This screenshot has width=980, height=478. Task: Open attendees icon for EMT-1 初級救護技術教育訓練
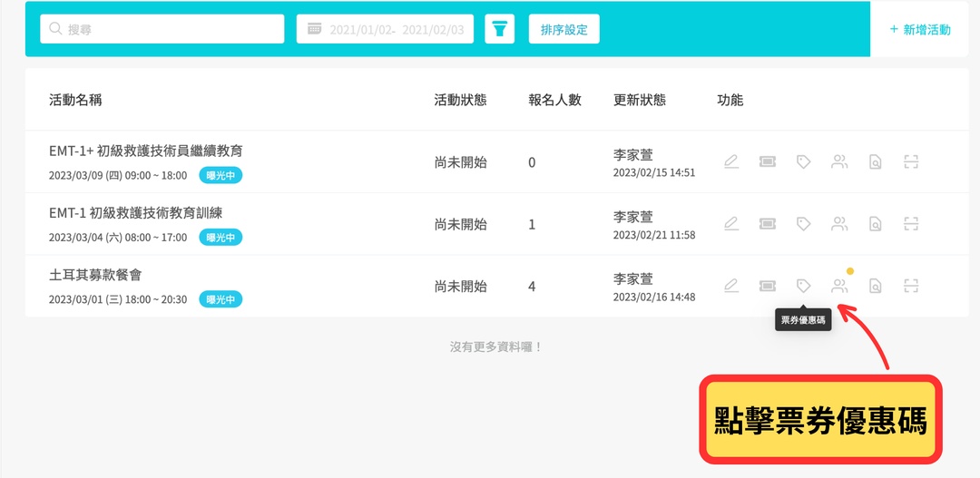pyautogui.click(x=839, y=224)
